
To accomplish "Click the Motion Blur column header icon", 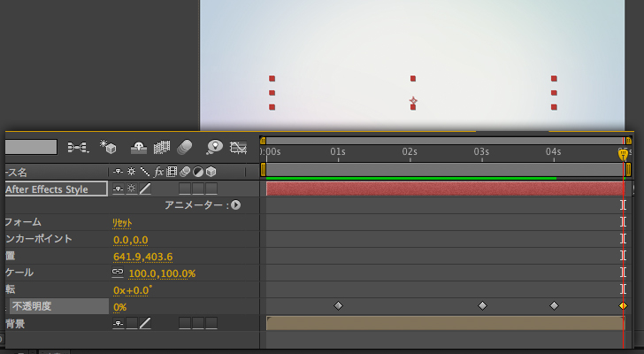I will click(185, 172).
